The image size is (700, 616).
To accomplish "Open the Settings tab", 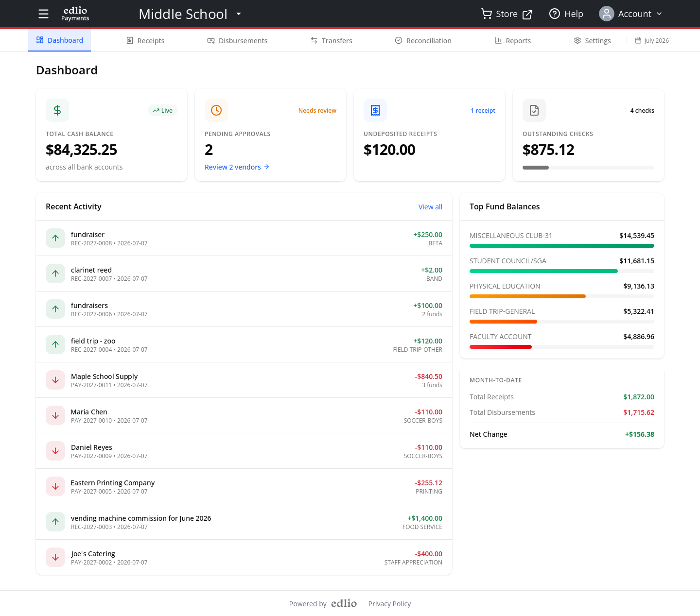I will coord(592,41).
